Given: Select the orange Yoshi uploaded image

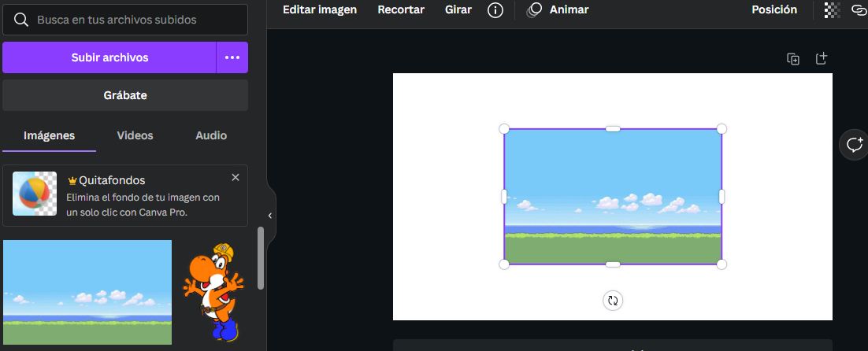Looking at the screenshot, I should 213,292.
